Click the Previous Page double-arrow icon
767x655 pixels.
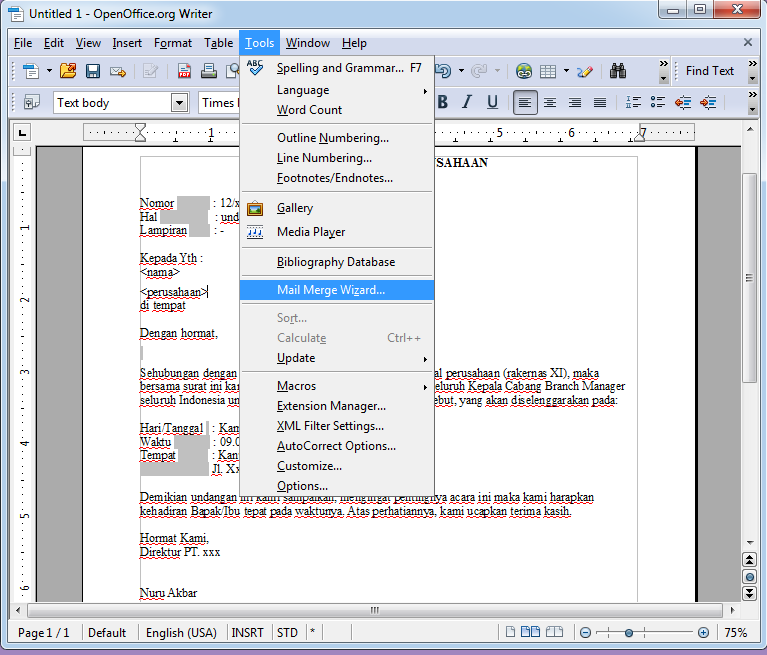[x=750, y=560]
